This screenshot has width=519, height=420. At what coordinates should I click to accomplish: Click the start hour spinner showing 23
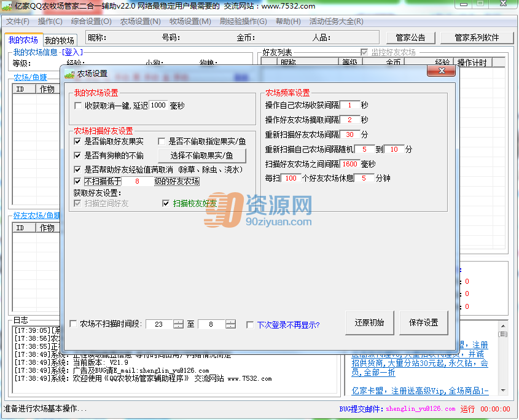178,324
